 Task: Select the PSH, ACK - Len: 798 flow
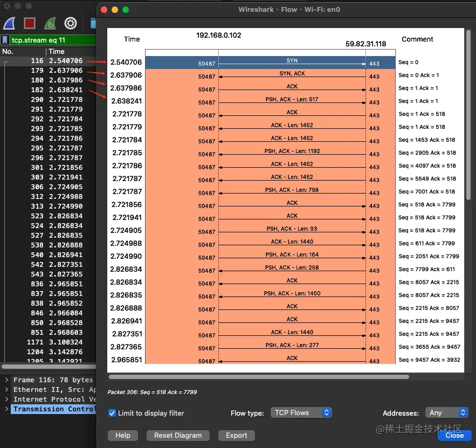pos(270,192)
